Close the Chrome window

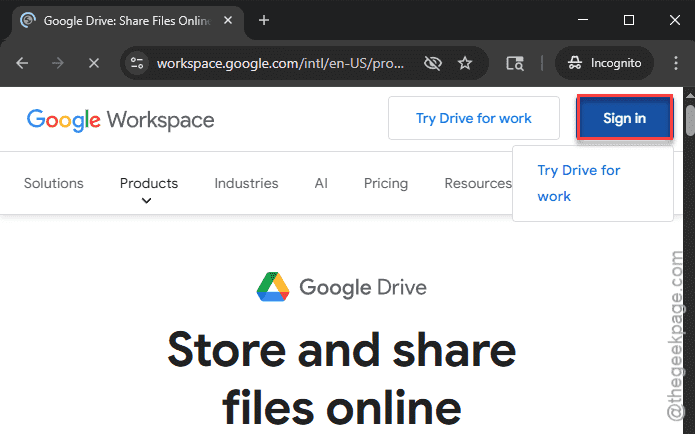(x=675, y=20)
